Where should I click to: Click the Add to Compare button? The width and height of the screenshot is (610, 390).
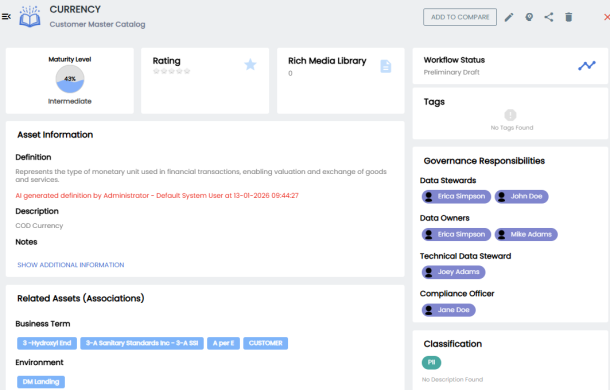[460, 17]
